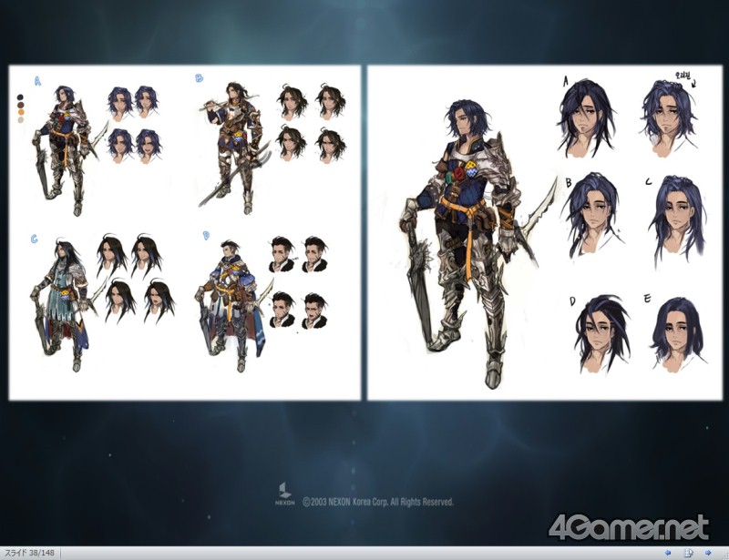The width and height of the screenshot is (729, 560).
Task: Click the left concept art sheet with designs A–D
Action: tap(185, 232)
